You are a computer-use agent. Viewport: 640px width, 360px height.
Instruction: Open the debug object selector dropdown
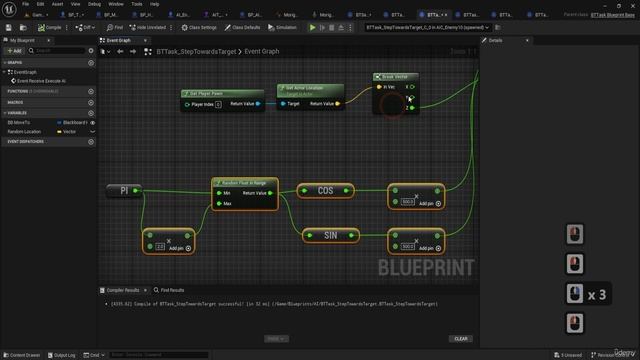click(427, 28)
